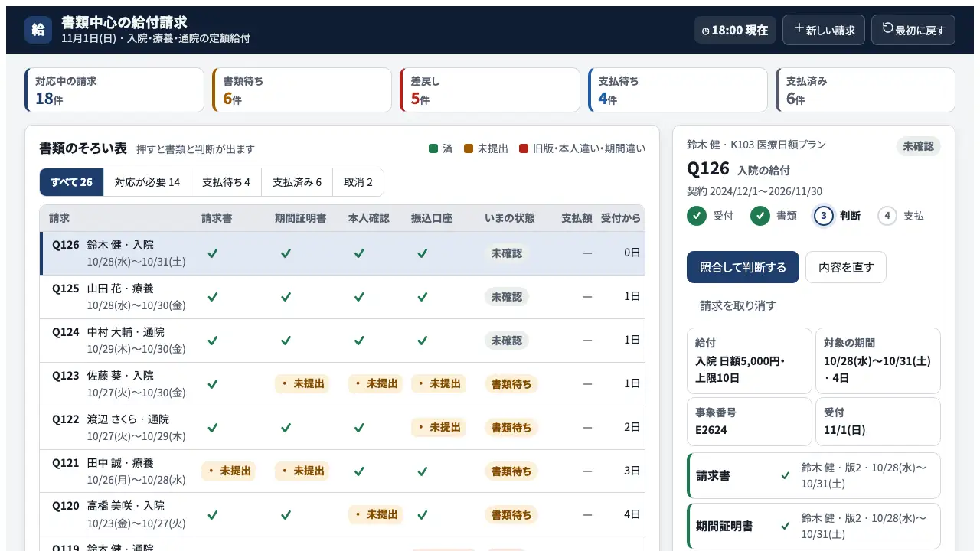Open the 支払待ち 4 tab
The height and width of the screenshot is (551, 980).
coord(226,182)
